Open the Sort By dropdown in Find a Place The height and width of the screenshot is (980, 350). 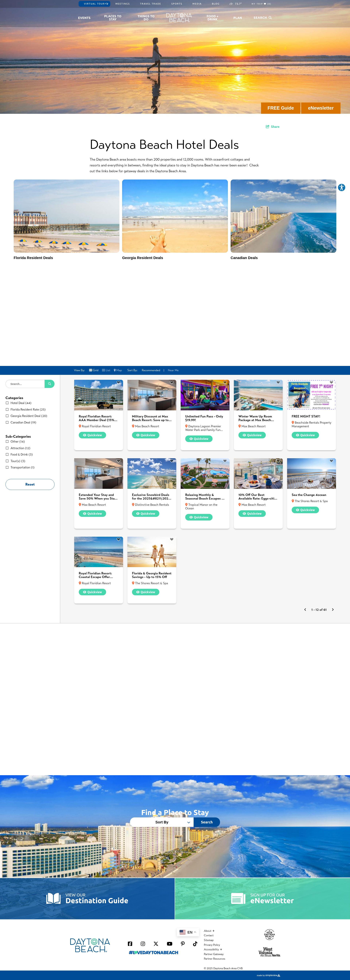coord(162,822)
